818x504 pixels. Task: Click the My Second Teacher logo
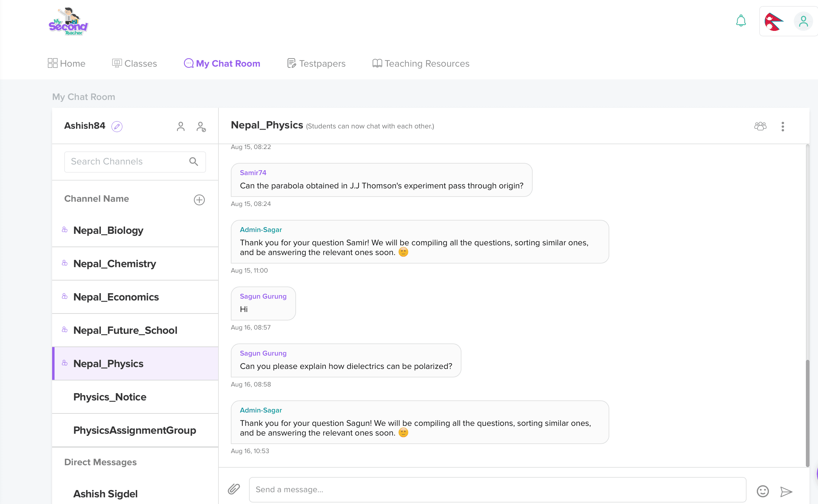pyautogui.click(x=68, y=22)
